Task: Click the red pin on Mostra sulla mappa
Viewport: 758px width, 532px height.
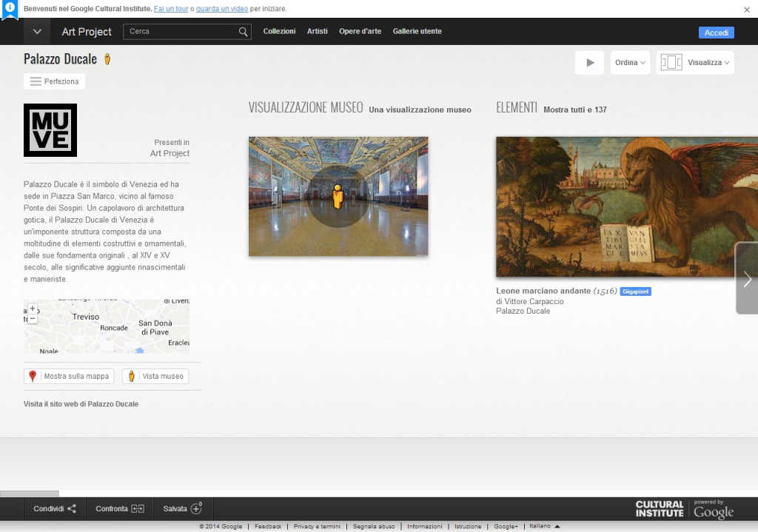Action: [33, 376]
